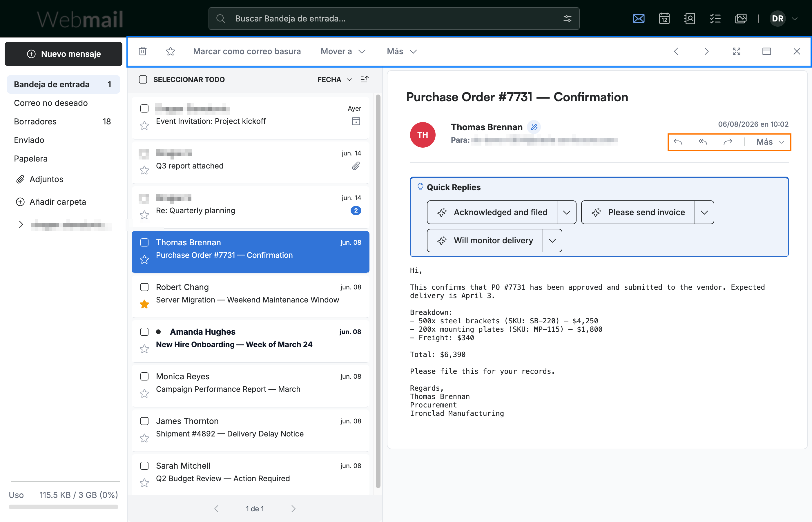Open account menu chevron next to DR
This screenshot has width=812, height=522.
coord(794,19)
